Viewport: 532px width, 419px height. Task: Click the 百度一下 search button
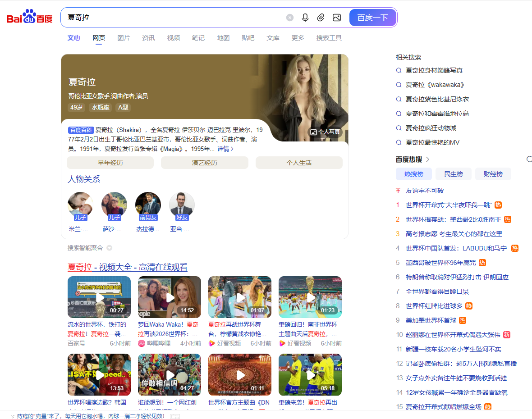pos(372,18)
